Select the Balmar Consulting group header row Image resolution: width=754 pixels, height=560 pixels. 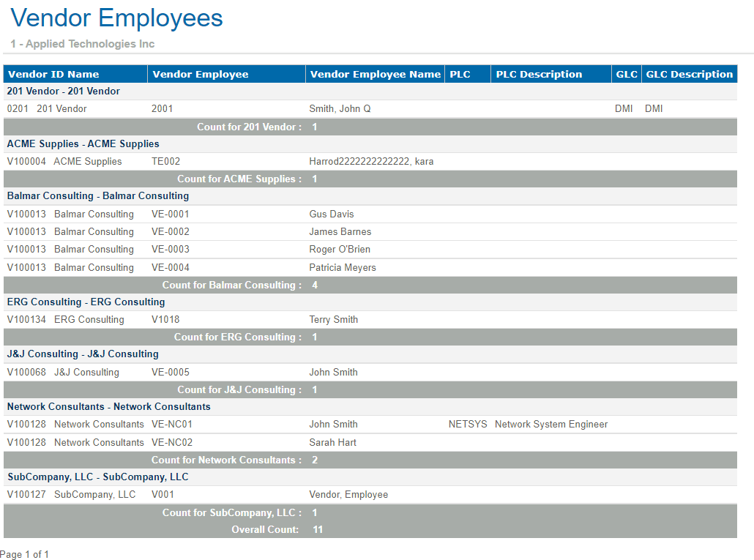click(98, 196)
